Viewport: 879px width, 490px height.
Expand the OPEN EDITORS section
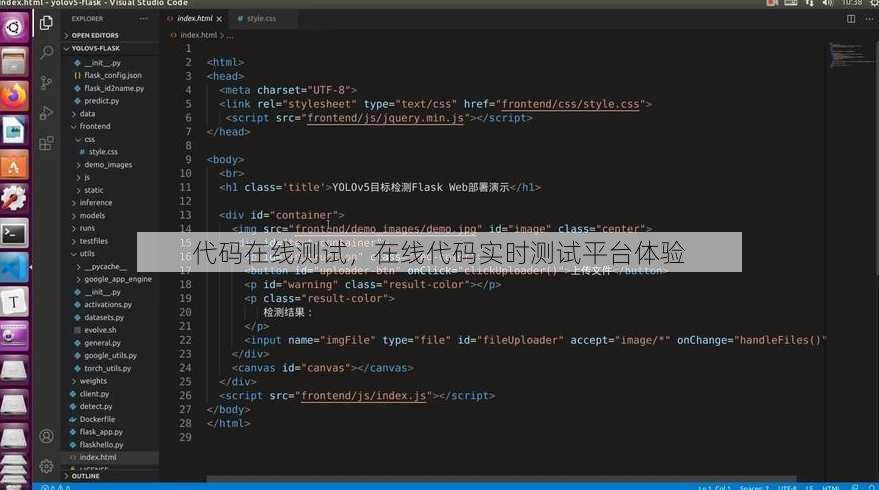[x=95, y=35]
